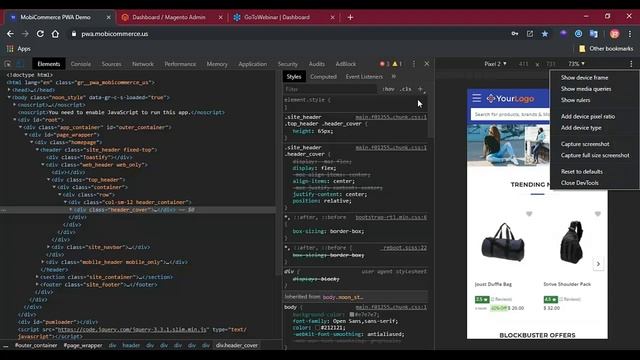Open the Other bookmarks folder
The height and width of the screenshot is (360, 640).
606,49
